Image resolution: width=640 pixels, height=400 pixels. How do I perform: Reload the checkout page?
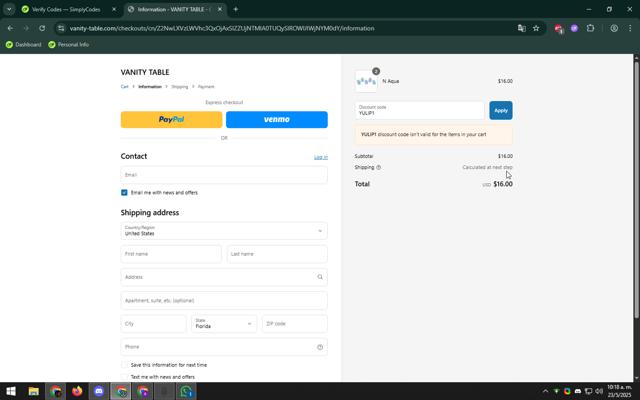(x=42, y=28)
